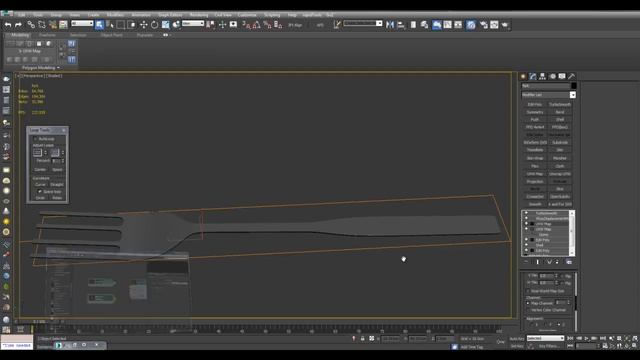Screen dimensions: 640x360
Task: Click the Align tool icon
Action: (401, 25)
